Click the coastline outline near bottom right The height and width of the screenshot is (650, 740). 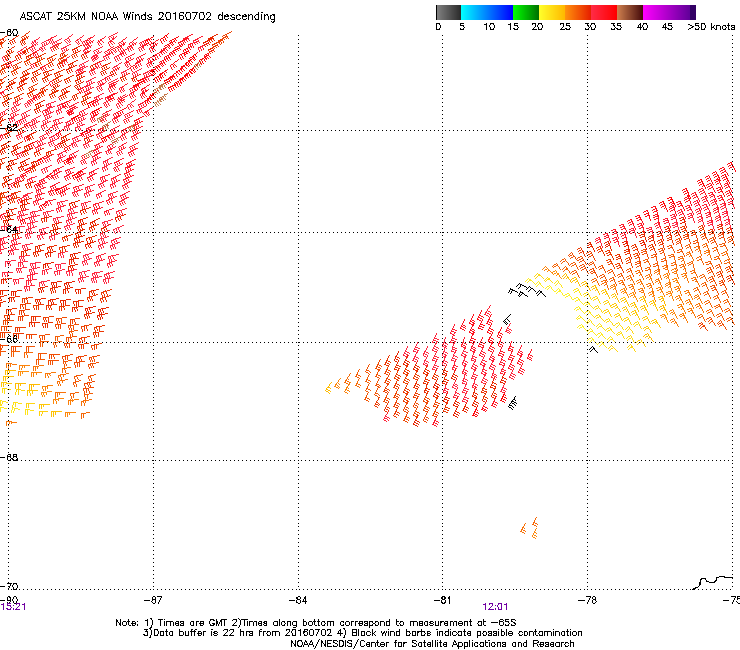point(713,582)
